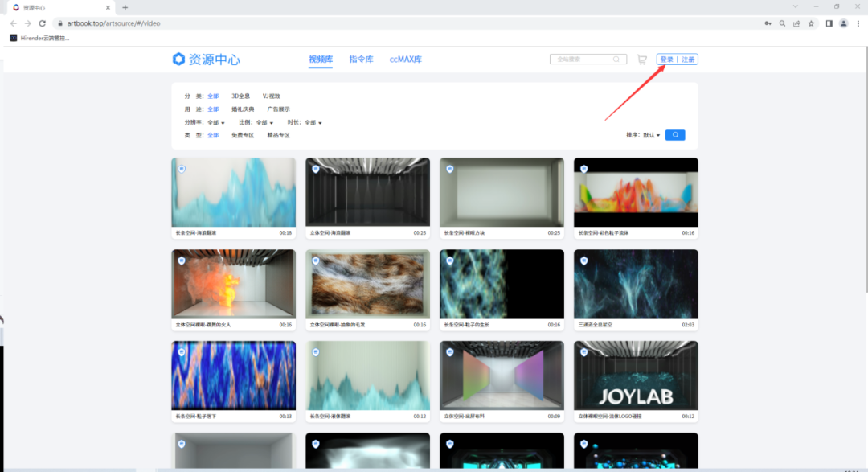The image size is (868, 472).
Task: Click the 登录 login button
Action: (x=666, y=60)
